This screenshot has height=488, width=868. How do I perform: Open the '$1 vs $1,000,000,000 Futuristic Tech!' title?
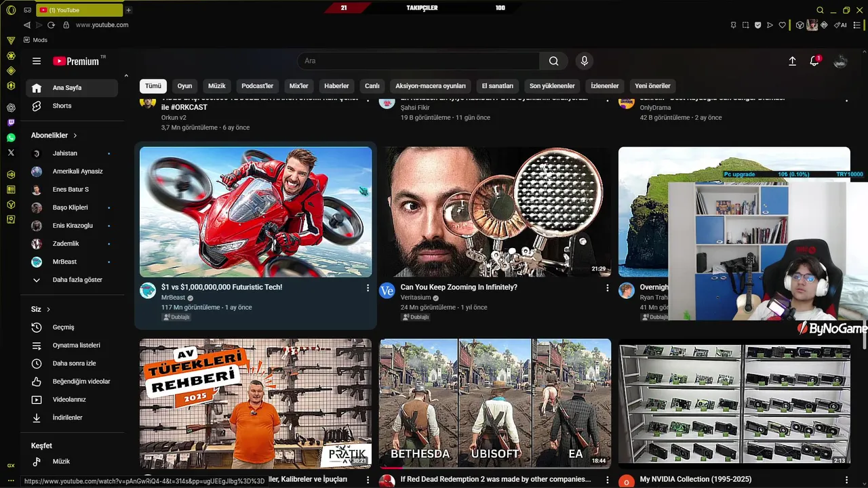(222, 287)
